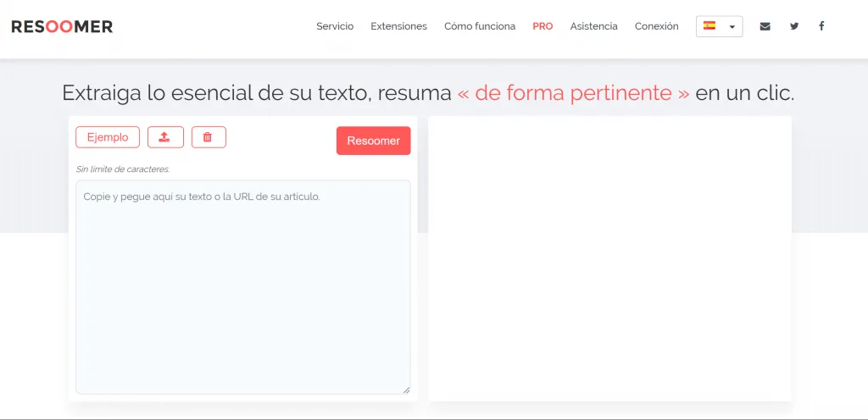Click the textarea corner resize handle
The width and height of the screenshot is (868, 420).
coord(406,390)
